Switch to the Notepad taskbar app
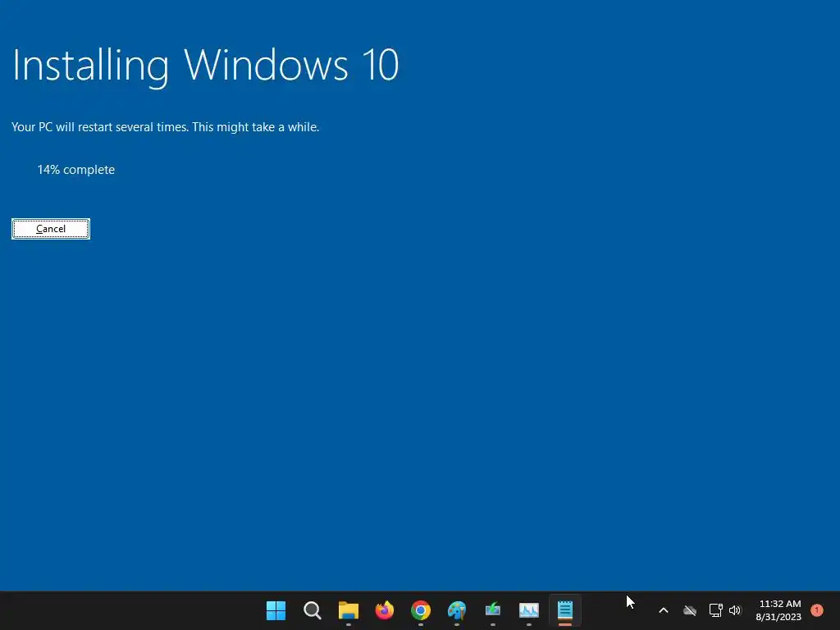This screenshot has width=840, height=630. tap(565, 610)
